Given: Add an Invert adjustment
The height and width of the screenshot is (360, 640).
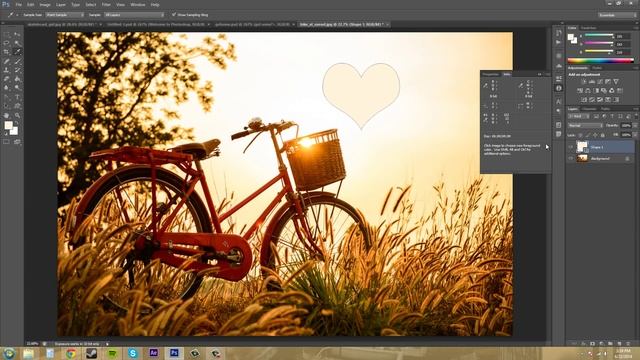Looking at the screenshot, I should (x=584, y=100).
